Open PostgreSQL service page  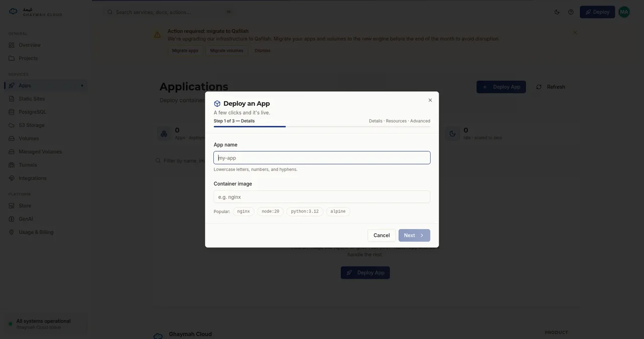46,112
